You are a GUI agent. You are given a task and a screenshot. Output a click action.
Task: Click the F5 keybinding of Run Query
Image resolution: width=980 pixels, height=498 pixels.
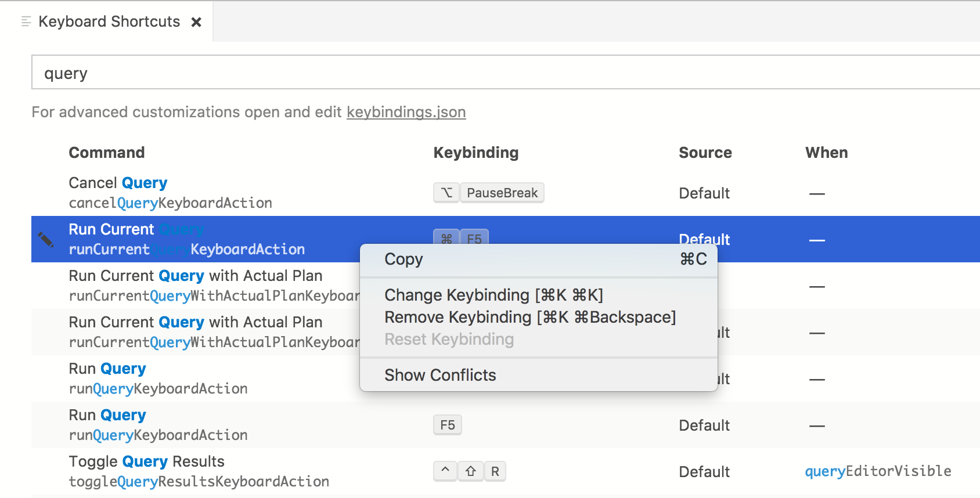pyautogui.click(x=448, y=425)
